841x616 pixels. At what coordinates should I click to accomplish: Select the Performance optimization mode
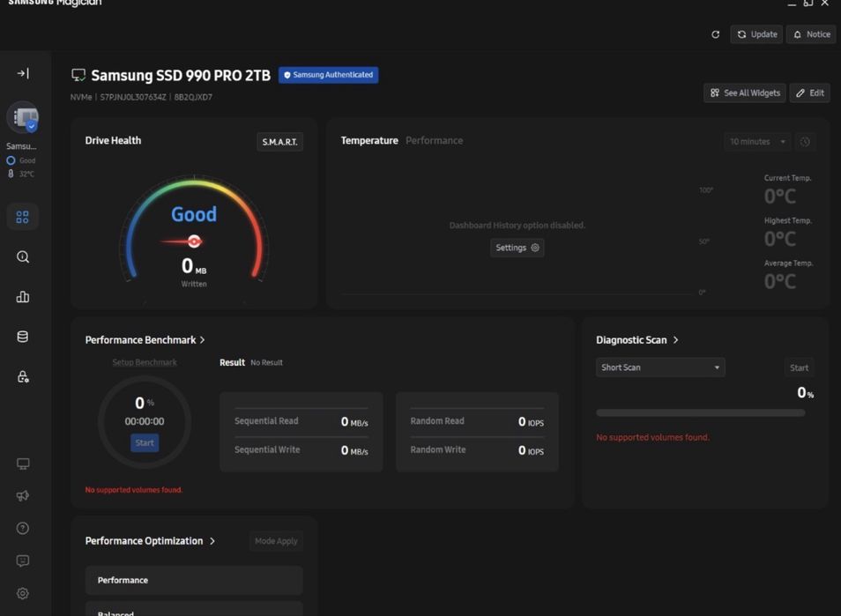click(x=194, y=580)
